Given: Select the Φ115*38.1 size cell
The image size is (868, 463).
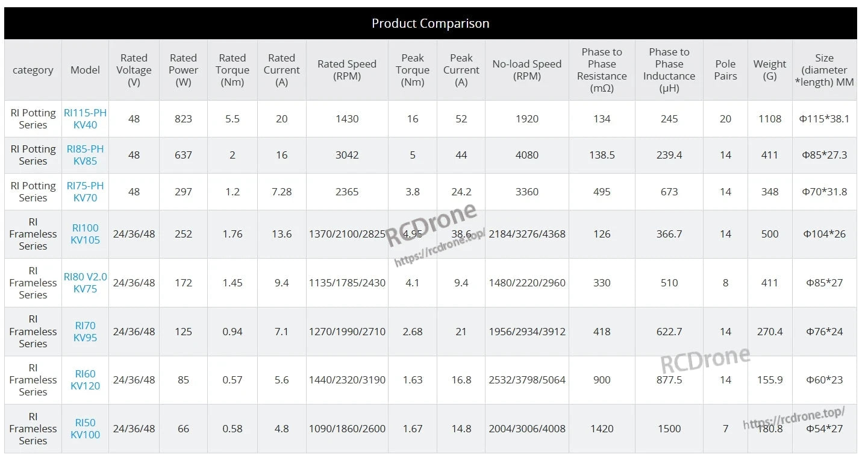Looking at the screenshot, I should point(824,119).
